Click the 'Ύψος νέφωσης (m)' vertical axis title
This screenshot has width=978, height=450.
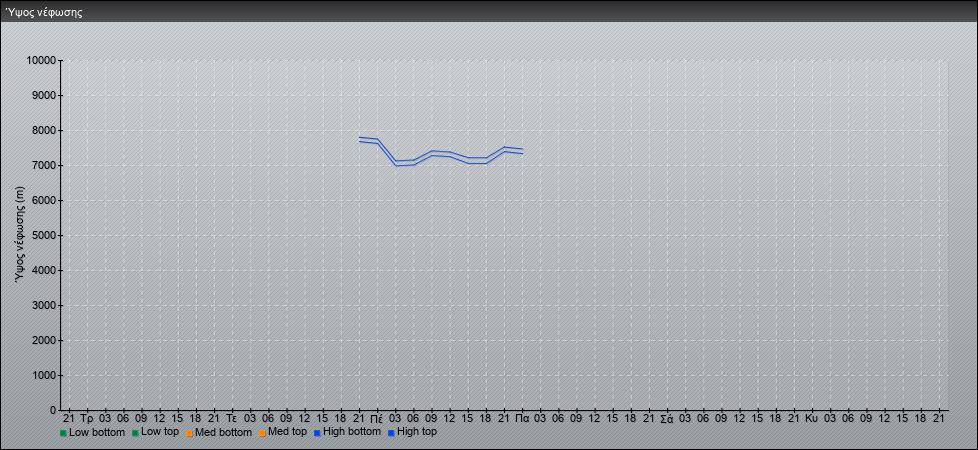[x=21, y=235]
